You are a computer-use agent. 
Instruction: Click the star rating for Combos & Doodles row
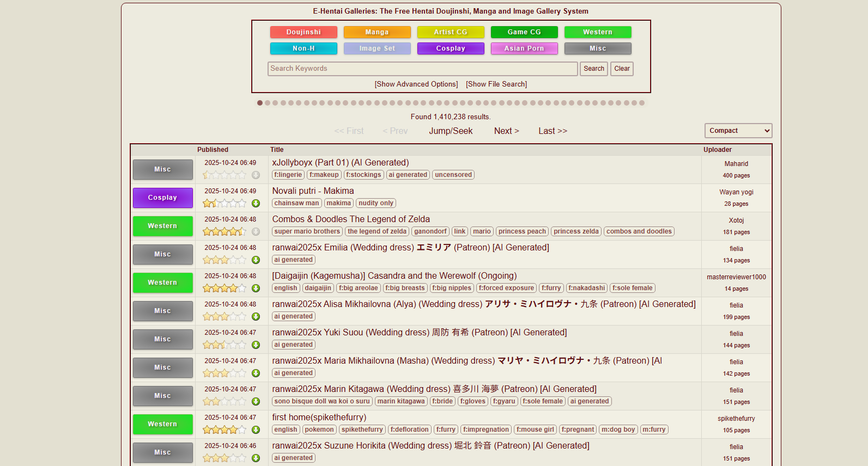(x=224, y=232)
